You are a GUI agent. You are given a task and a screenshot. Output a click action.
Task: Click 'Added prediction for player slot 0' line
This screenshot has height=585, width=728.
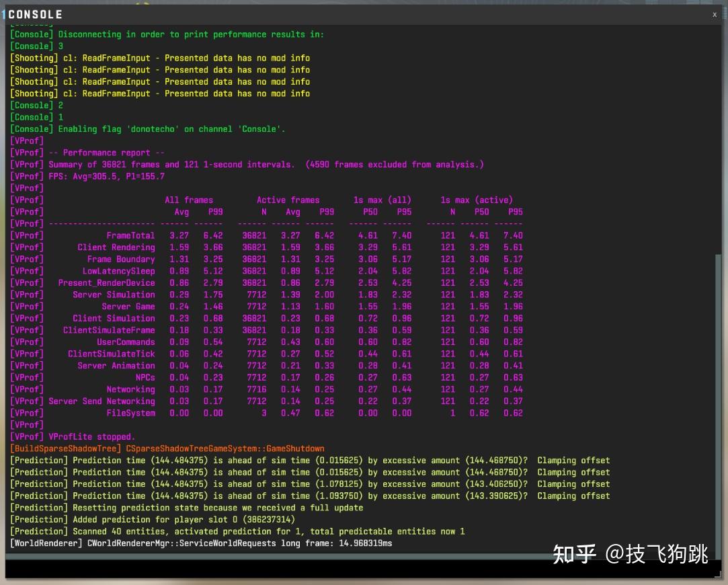(153, 520)
